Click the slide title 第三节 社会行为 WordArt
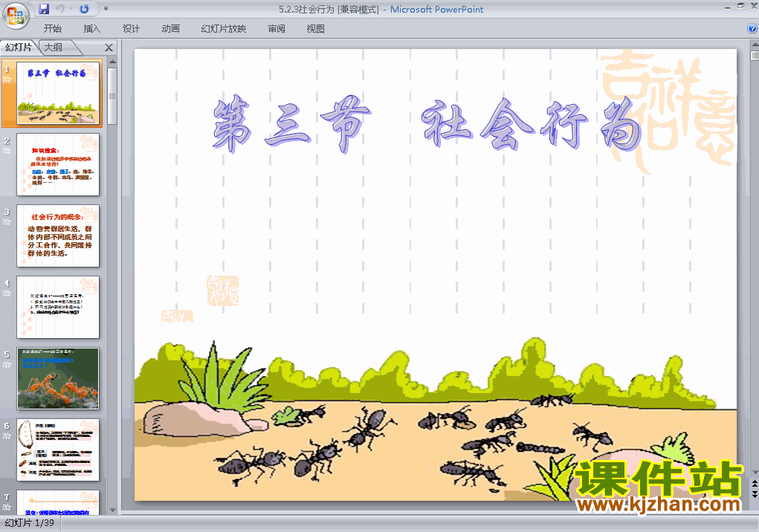Screen dimensions: 759x532 (x=427, y=124)
